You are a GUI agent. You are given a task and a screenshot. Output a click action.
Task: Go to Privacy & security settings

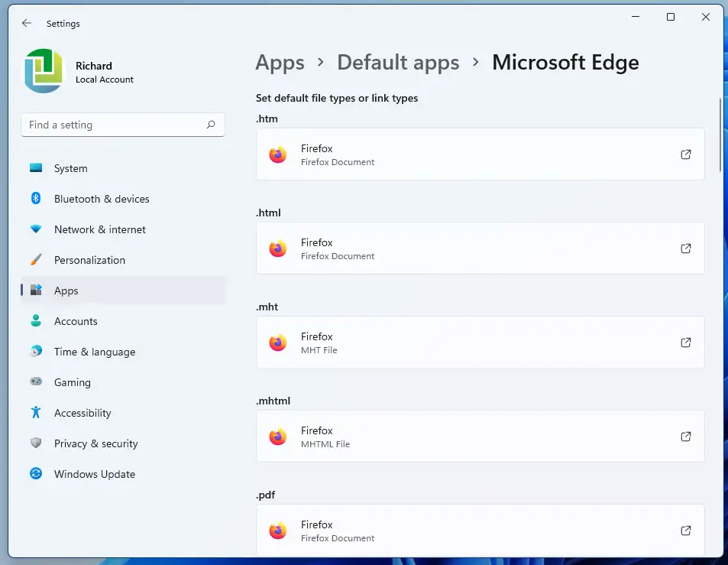(123, 443)
